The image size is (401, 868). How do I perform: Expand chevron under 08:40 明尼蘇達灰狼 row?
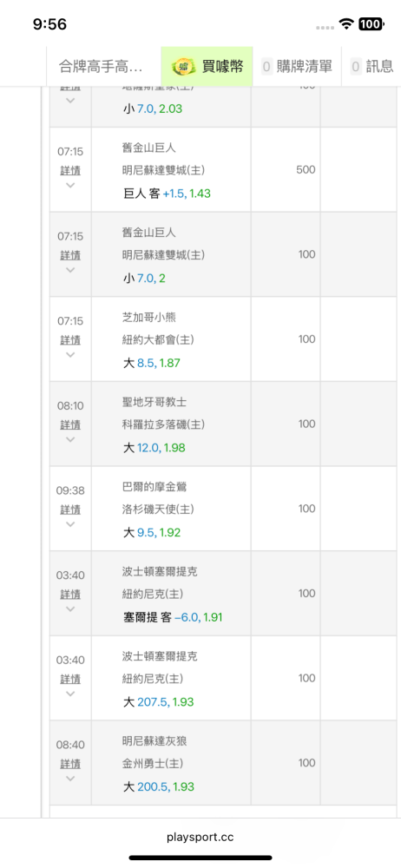(x=70, y=778)
